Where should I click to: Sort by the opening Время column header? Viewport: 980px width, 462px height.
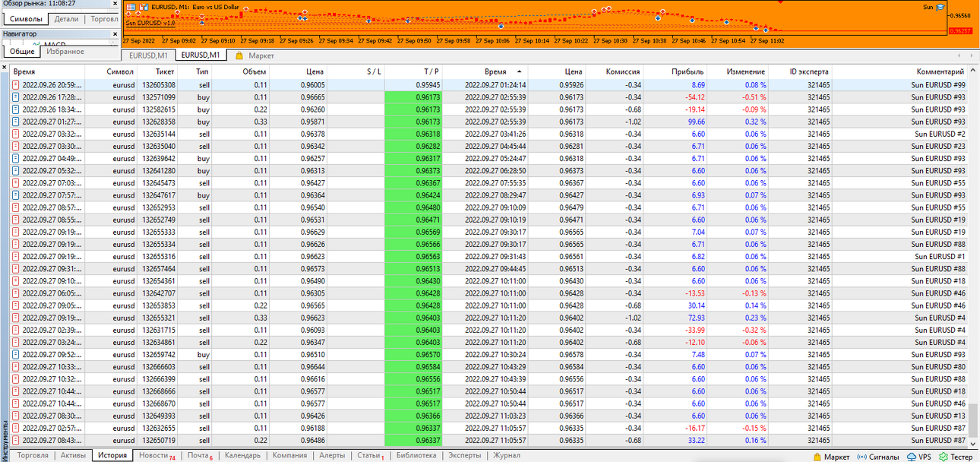47,71
